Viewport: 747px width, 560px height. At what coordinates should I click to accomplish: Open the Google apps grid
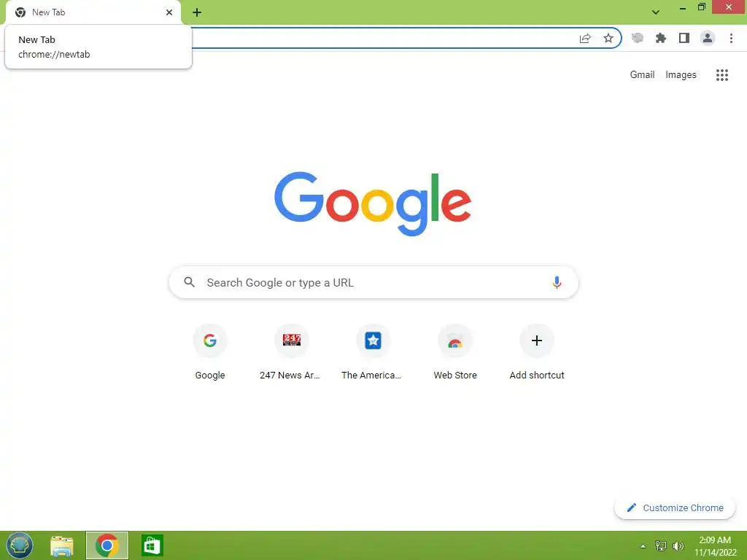(x=722, y=75)
